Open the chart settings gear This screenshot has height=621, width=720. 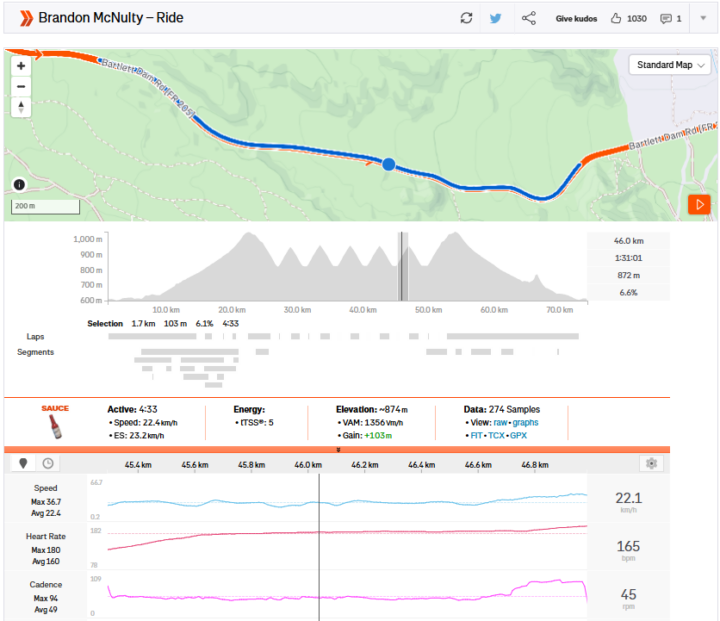click(x=651, y=464)
